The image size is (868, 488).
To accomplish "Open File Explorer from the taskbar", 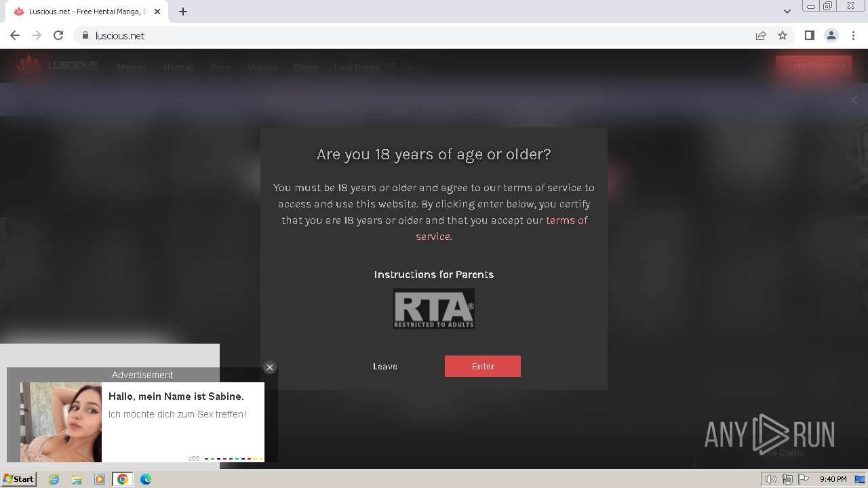I will coord(77,479).
